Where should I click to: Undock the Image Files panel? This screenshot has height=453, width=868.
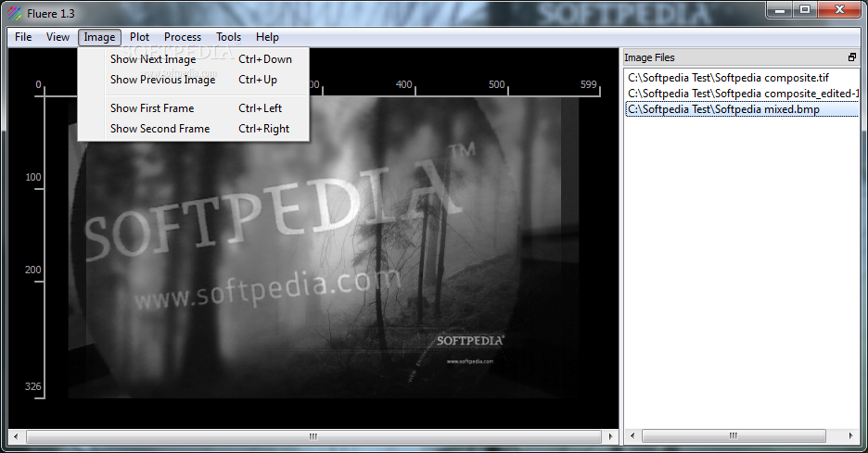(x=852, y=57)
